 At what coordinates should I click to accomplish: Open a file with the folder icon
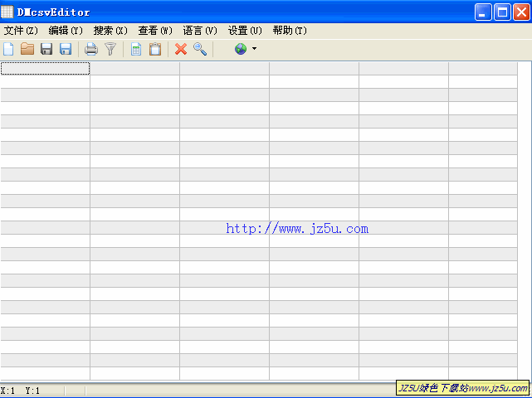coord(27,49)
